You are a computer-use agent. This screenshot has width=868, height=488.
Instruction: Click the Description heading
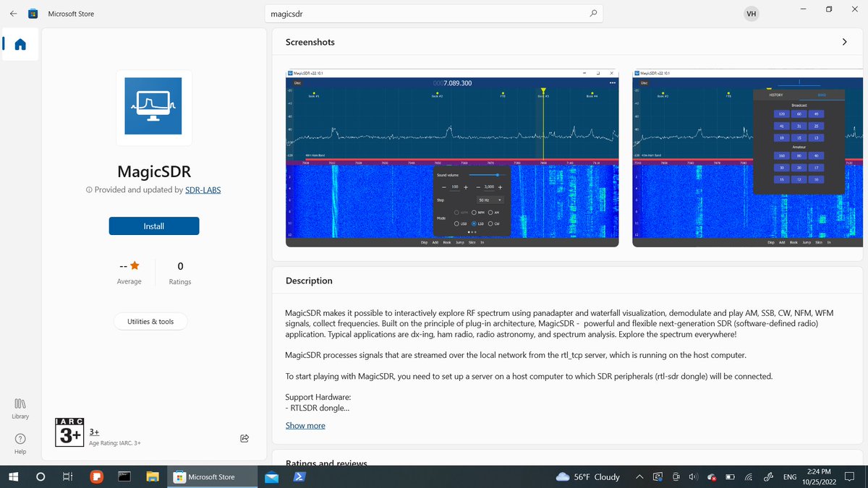point(309,281)
